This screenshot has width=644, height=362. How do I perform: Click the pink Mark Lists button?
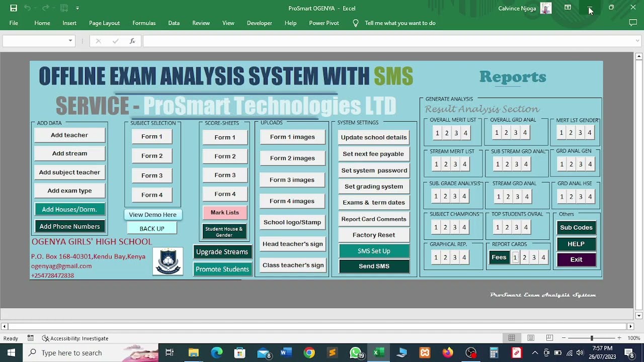225,212
